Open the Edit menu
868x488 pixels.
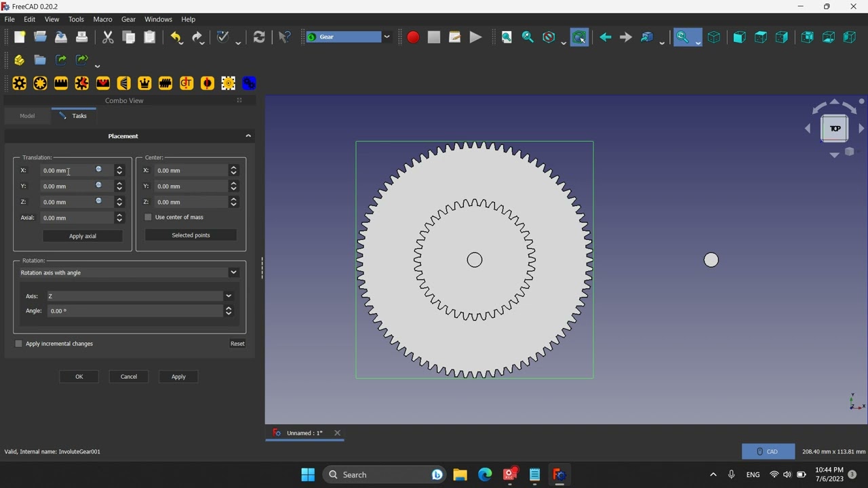(30, 19)
